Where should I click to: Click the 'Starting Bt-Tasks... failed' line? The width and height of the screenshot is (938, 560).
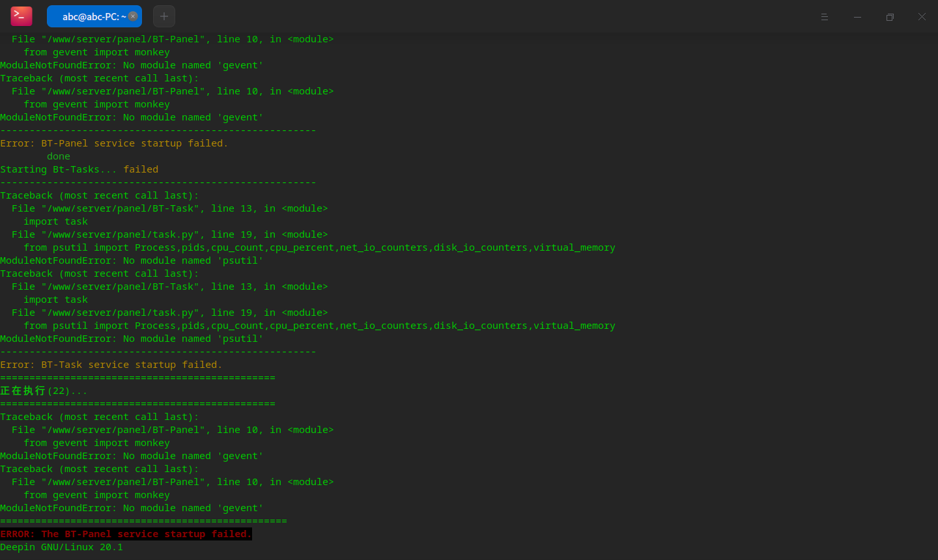79,169
